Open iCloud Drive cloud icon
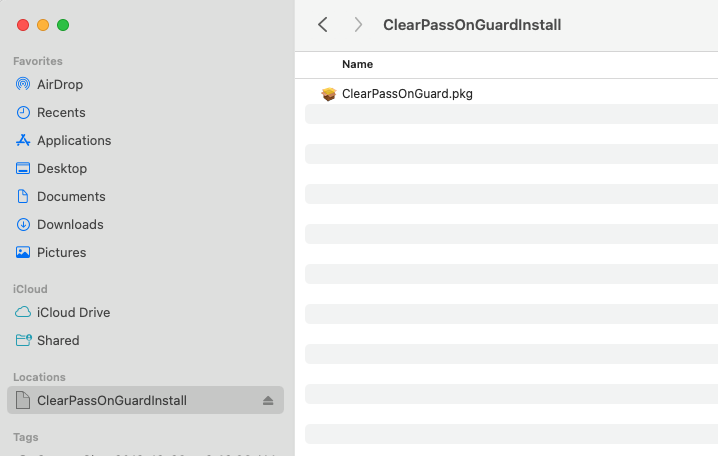This screenshot has height=456, width=718. [x=23, y=313]
